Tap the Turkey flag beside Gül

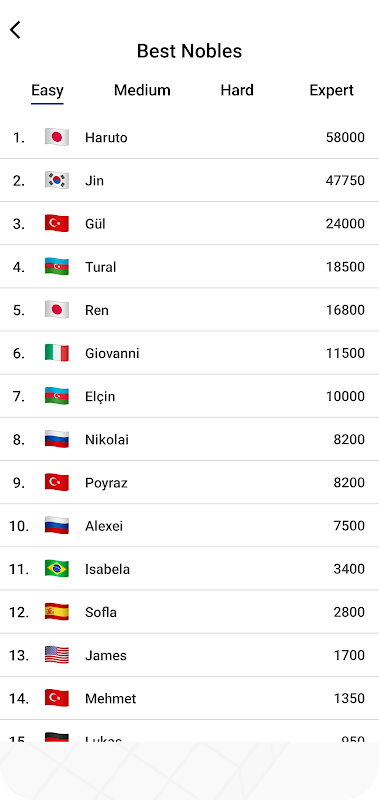[x=57, y=223]
